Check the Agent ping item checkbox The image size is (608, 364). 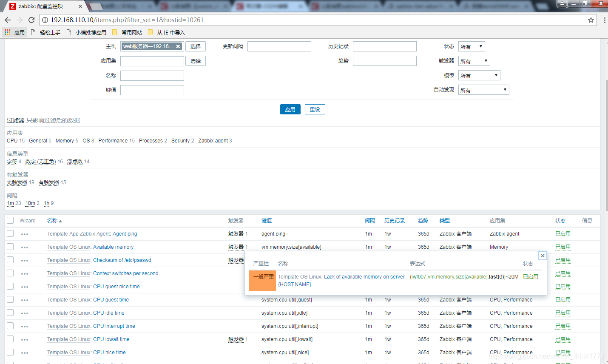10,233
